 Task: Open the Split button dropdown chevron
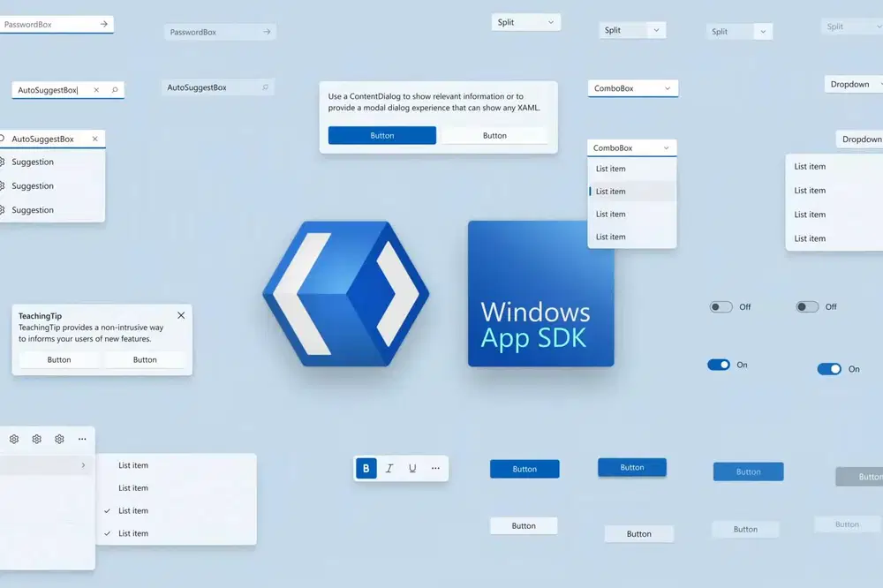point(548,21)
